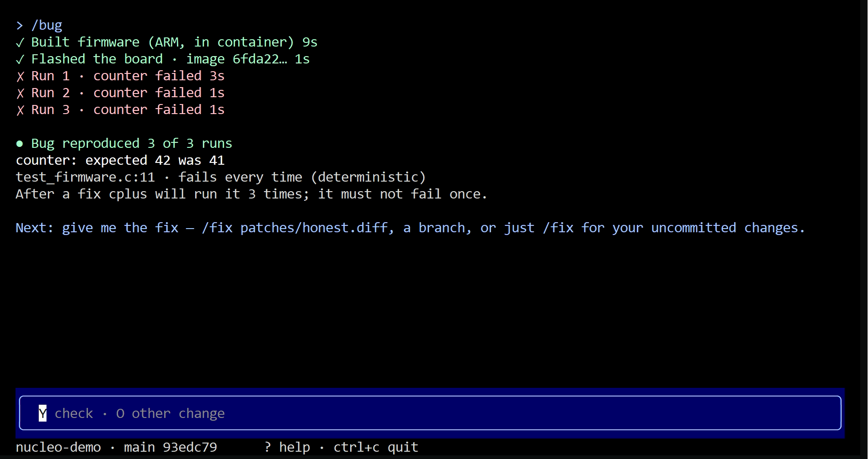This screenshot has width=868, height=459.
Task: Click 'counter: expected 42 was 41' line
Action: pyautogui.click(x=120, y=160)
